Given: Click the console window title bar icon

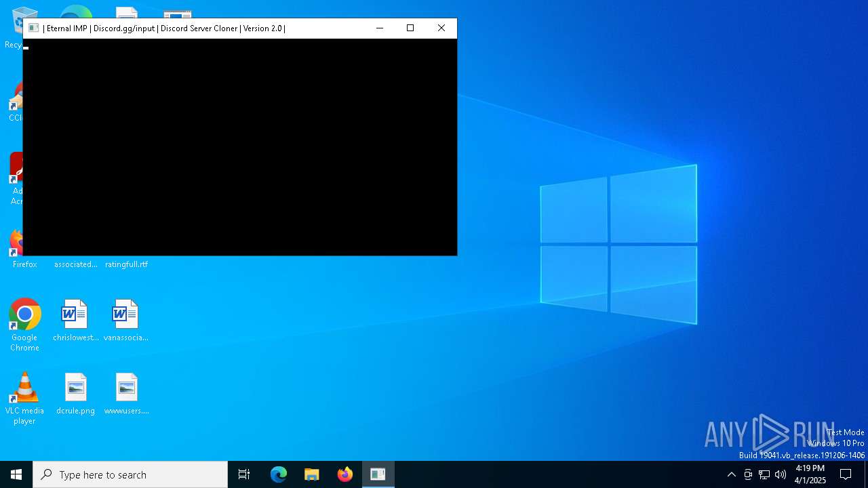Looking at the screenshot, I should tap(33, 28).
